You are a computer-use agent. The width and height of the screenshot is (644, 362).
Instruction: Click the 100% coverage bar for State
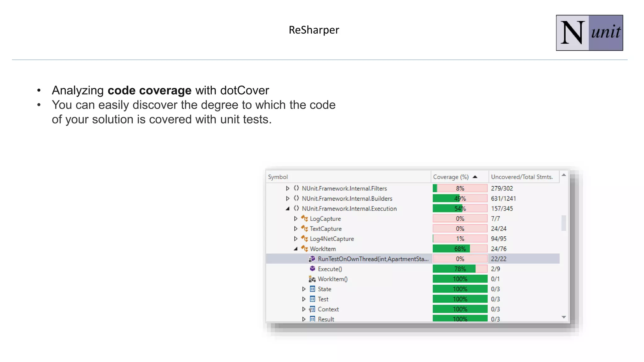click(x=460, y=289)
